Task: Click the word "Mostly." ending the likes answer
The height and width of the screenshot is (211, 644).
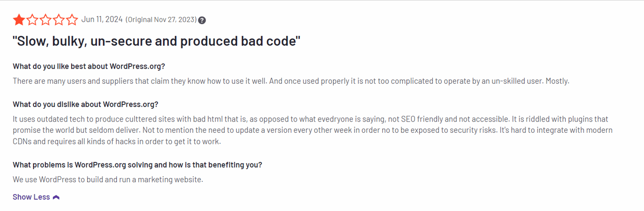Action: (x=557, y=81)
